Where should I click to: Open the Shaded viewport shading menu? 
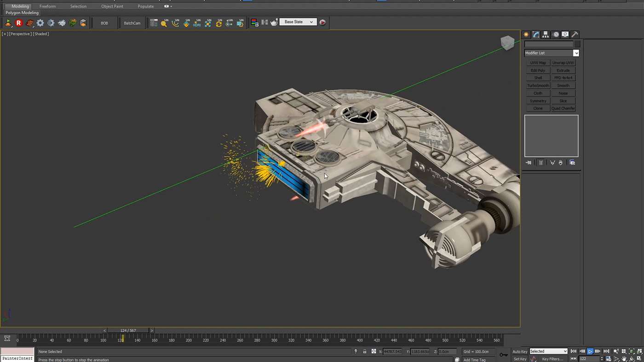(41, 34)
